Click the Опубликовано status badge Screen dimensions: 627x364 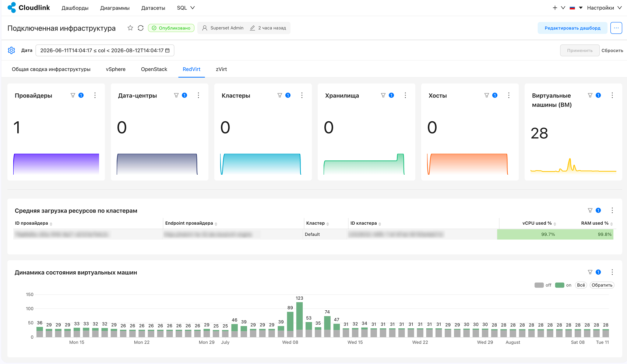(x=171, y=28)
